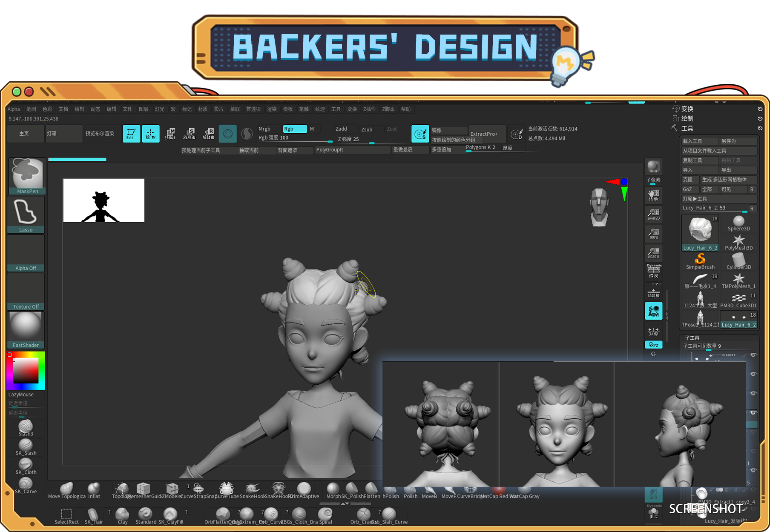This screenshot has width=770, height=532.
Task: Click the BPR render button
Action: coord(653,166)
